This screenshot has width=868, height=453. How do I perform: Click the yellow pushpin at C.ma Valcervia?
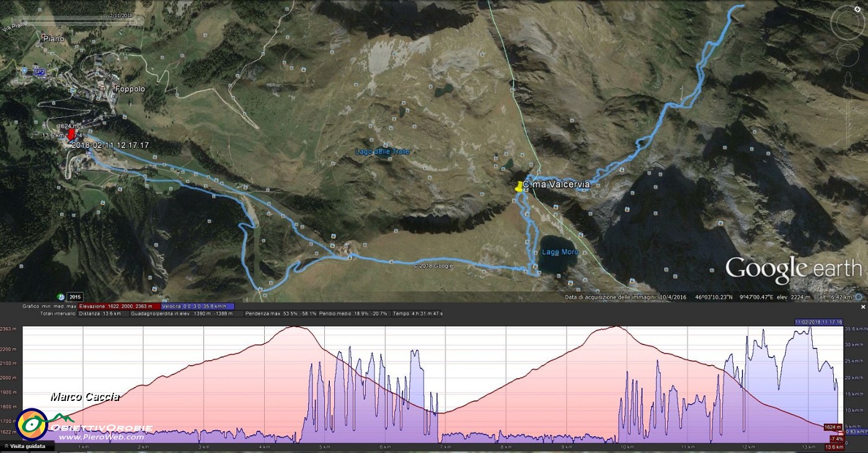tap(519, 187)
